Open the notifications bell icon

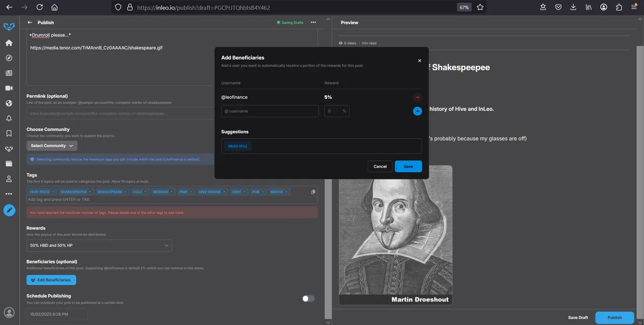click(x=9, y=118)
